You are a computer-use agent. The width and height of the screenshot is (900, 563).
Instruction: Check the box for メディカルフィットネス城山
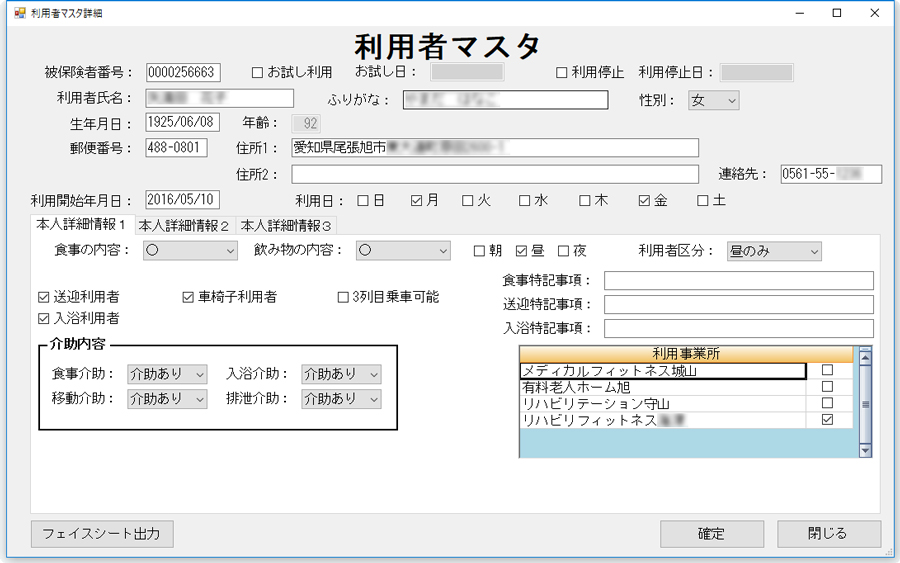tap(827, 370)
